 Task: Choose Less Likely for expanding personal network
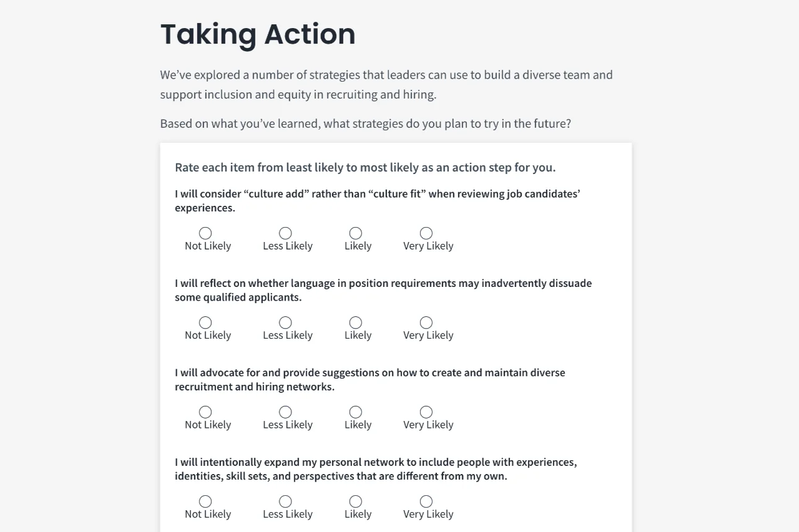click(285, 501)
